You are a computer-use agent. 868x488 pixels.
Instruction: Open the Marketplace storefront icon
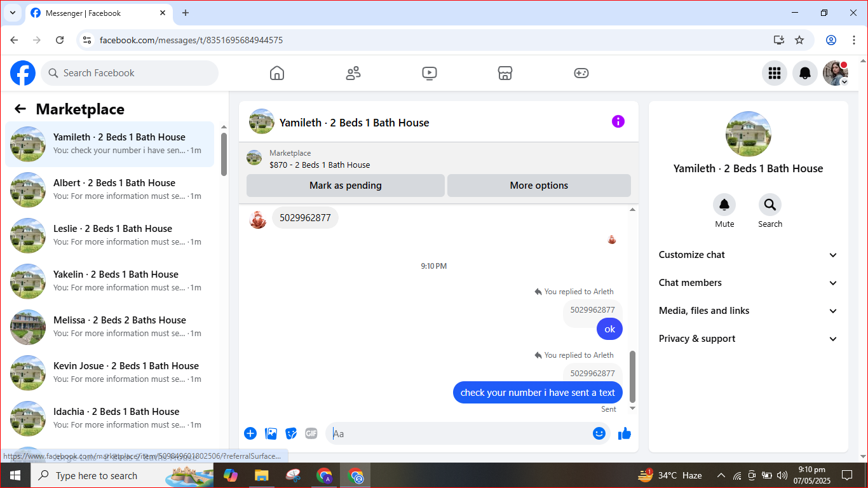(505, 73)
